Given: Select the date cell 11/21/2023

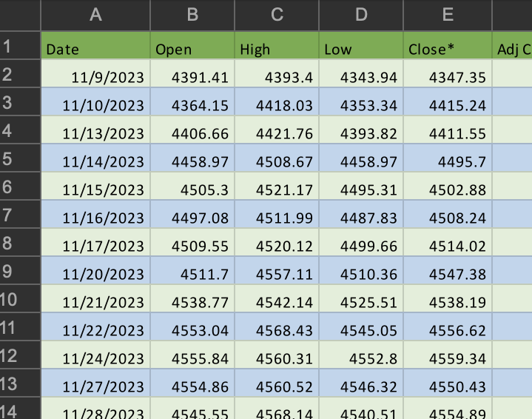Looking at the screenshot, I should (95, 298).
